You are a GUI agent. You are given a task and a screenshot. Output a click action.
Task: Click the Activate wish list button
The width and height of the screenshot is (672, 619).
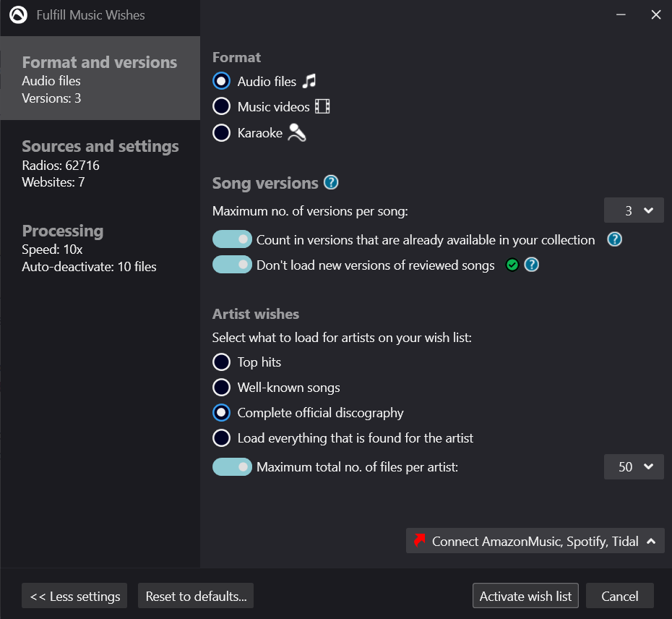(x=525, y=596)
